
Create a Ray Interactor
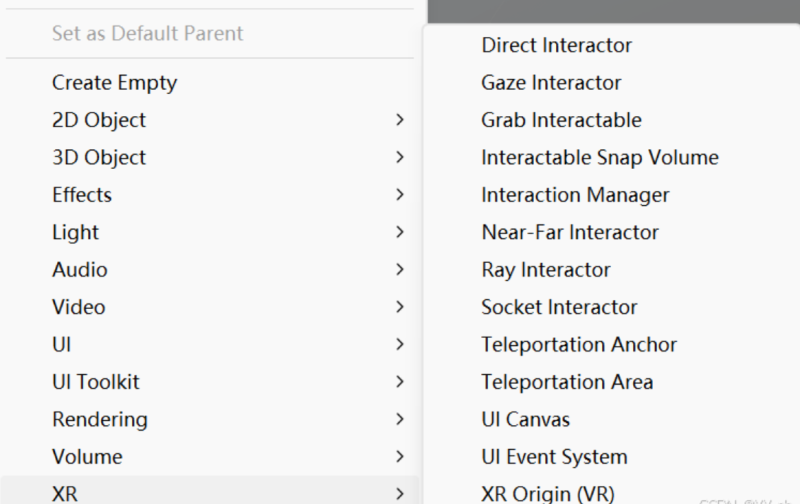(x=546, y=270)
